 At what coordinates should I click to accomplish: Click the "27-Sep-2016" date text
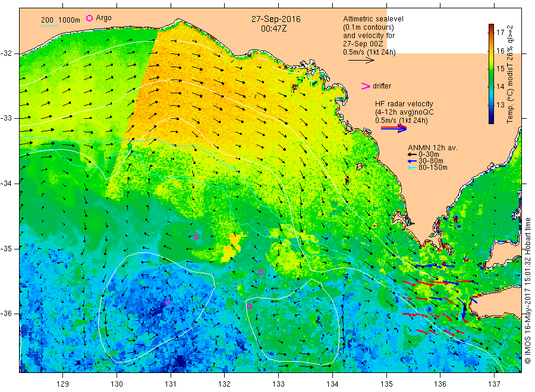pos(276,20)
